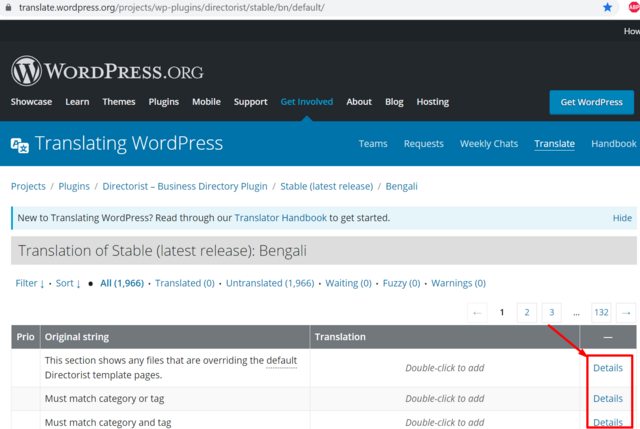640x429 pixels.
Task: Go to Projects breadcrumb
Action: tap(28, 186)
